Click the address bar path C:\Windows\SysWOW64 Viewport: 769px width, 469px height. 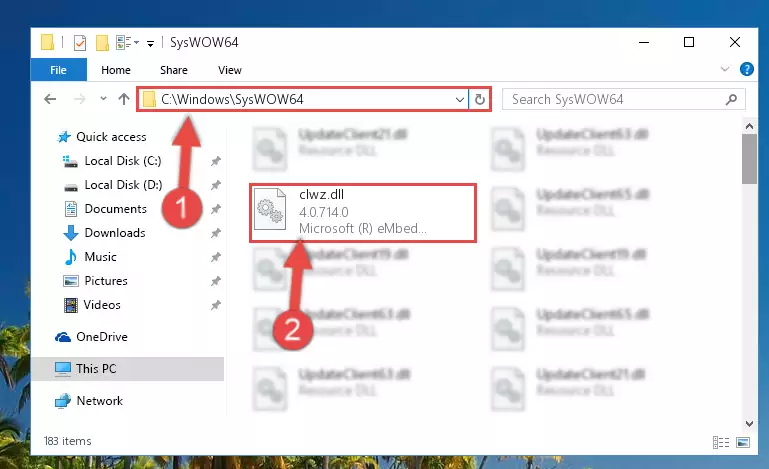pos(232,100)
